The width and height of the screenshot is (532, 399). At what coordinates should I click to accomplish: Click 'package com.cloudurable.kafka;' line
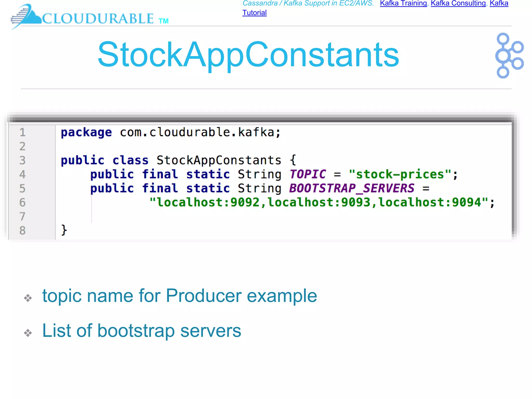[171, 132]
